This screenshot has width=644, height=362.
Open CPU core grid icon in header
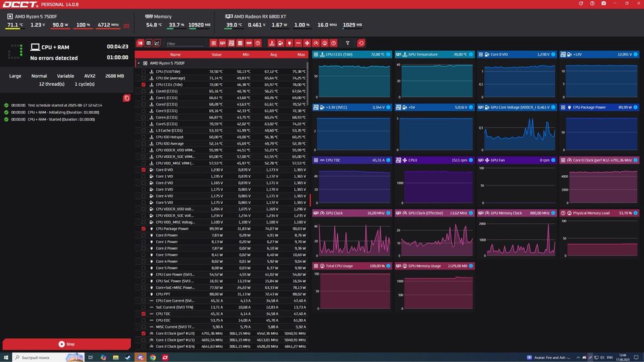pyautogui.click(x=126, y=26)
